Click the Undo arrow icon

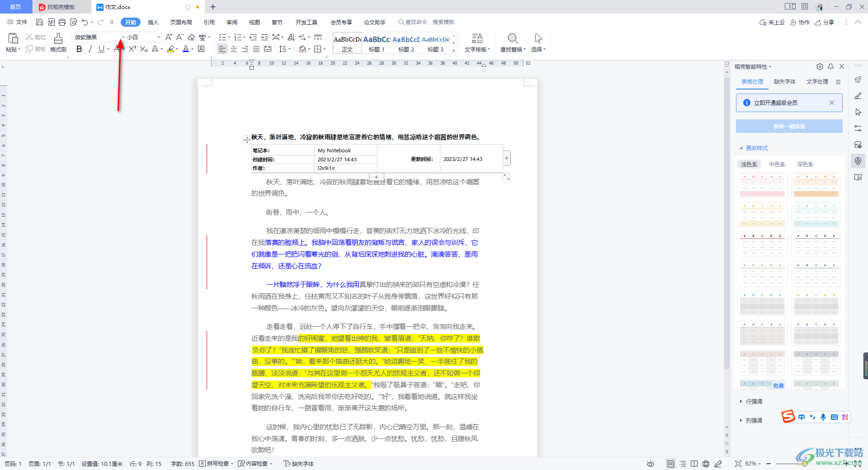[x=85, y=22]
